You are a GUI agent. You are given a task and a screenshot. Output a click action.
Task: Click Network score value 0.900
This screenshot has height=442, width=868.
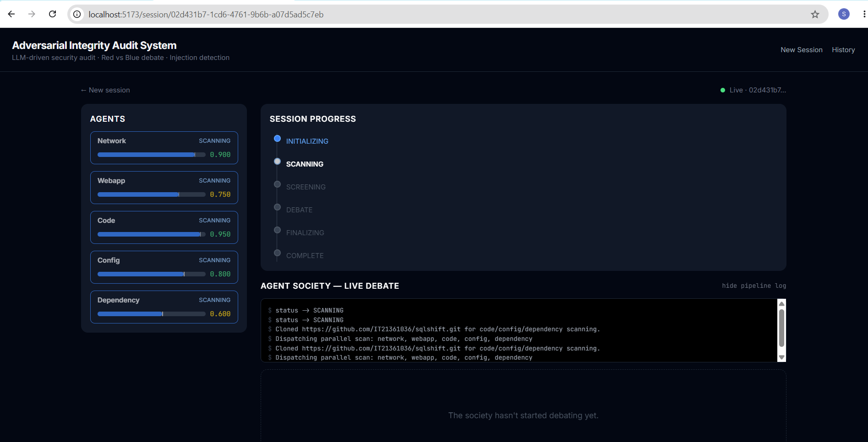click(x=220, y=155)
